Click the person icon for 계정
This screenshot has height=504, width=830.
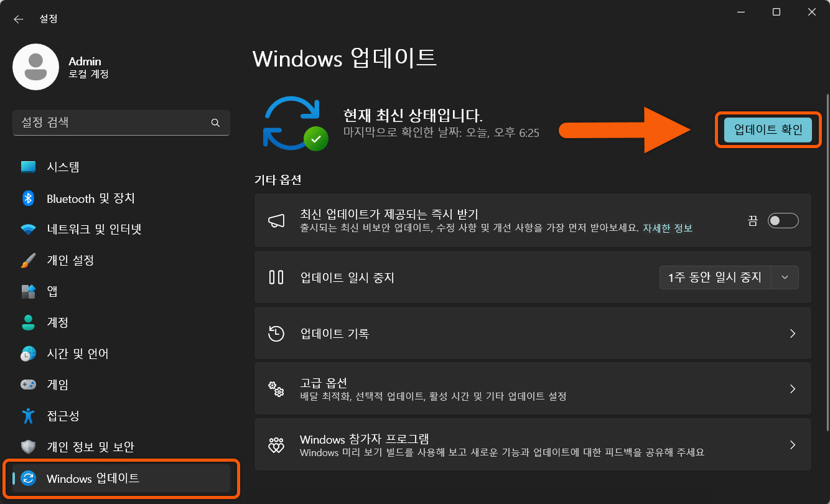click(x=28, y=322)
